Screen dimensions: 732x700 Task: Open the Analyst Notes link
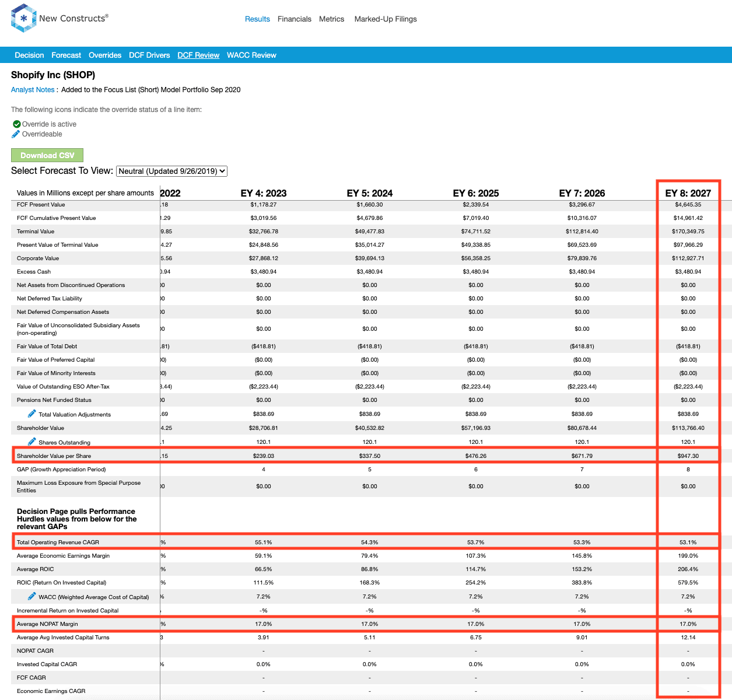coord(33,90)
